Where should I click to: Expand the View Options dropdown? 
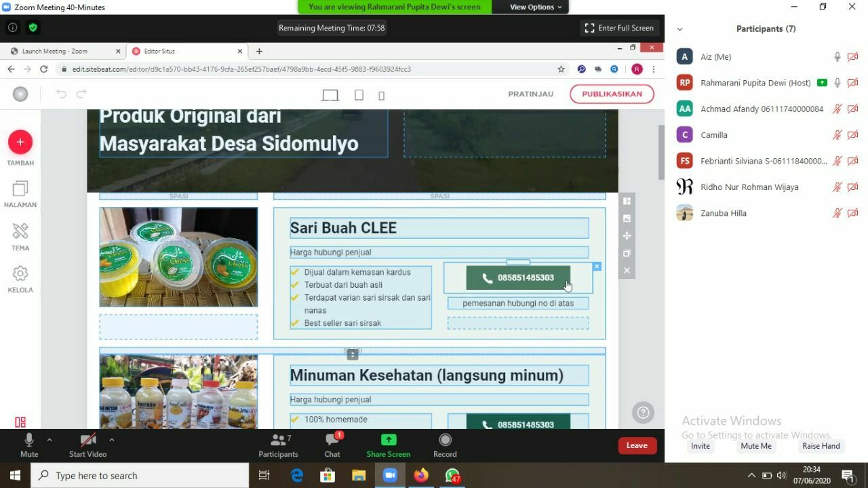pyautogui.click(x=536, y=7)
